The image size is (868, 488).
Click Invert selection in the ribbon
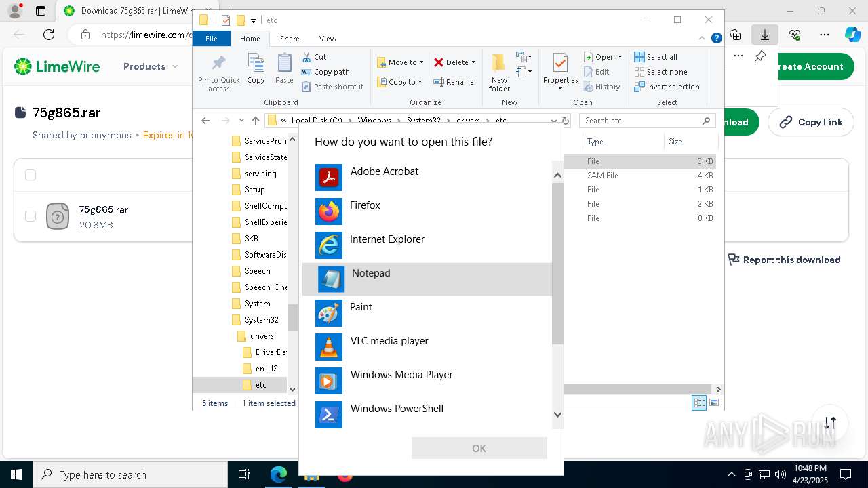click(667, 87)
